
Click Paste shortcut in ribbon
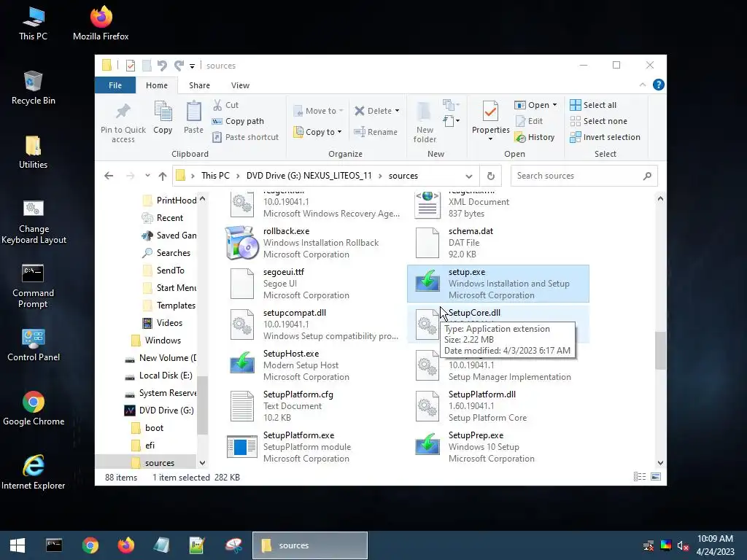[x=246, y=137]
